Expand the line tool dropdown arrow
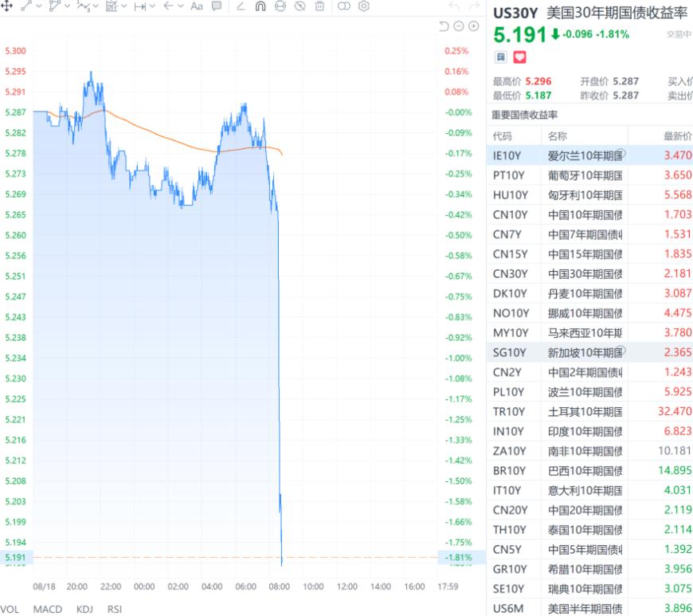 (x=39, y=6)
